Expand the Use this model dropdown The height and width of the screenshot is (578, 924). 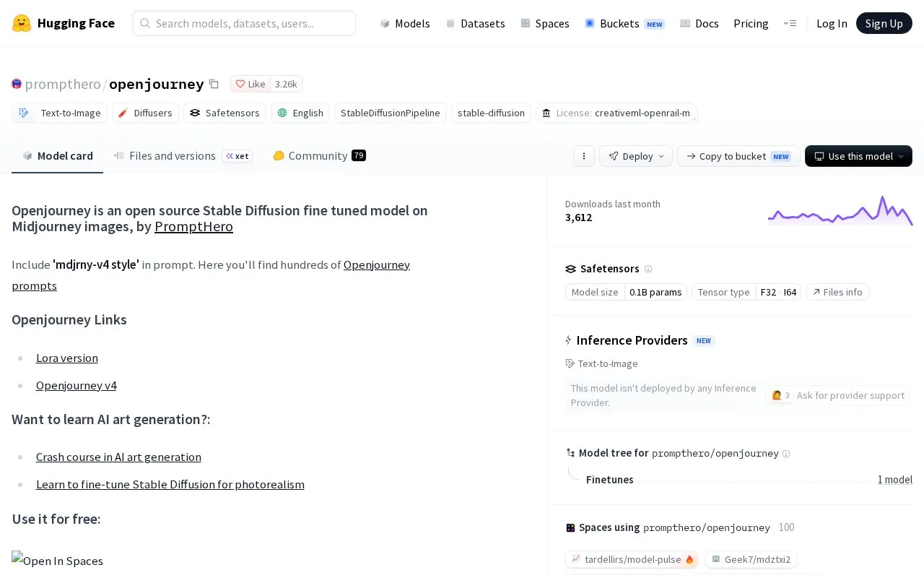858,156
